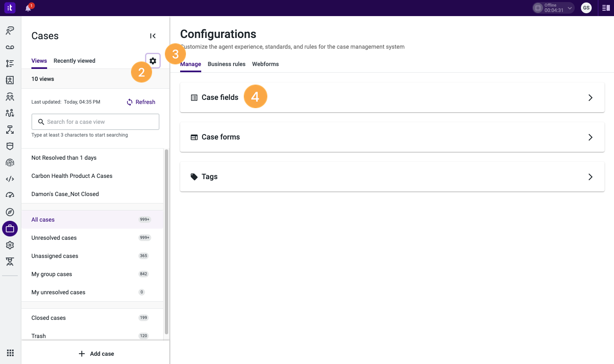The width and height of the screenshot is (614, 364).
Task: Open the Case forms card
Action: click(392, 137)
